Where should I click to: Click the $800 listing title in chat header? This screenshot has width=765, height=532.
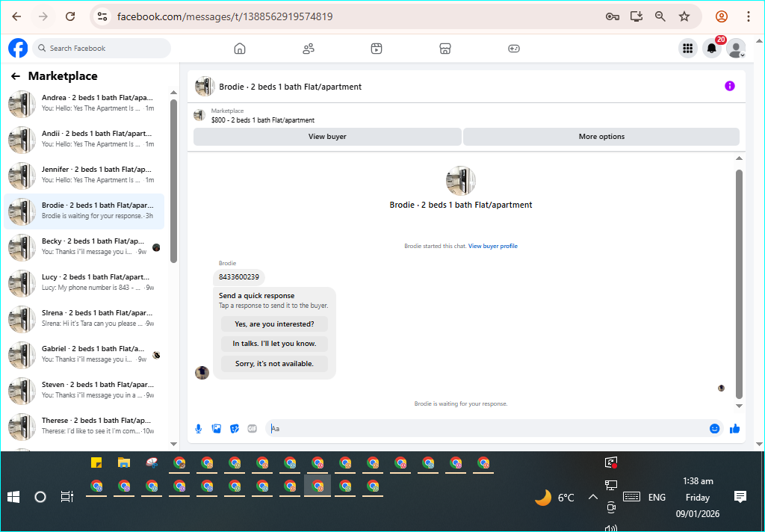click(263, 120)
